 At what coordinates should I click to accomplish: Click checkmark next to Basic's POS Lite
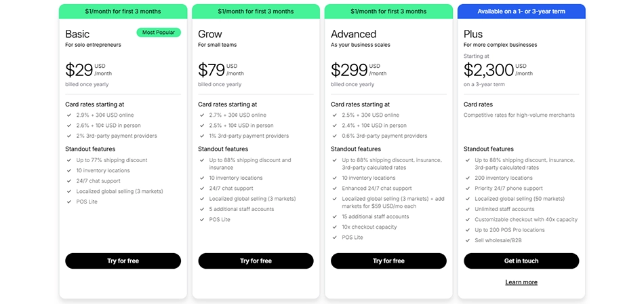point(69,202)
